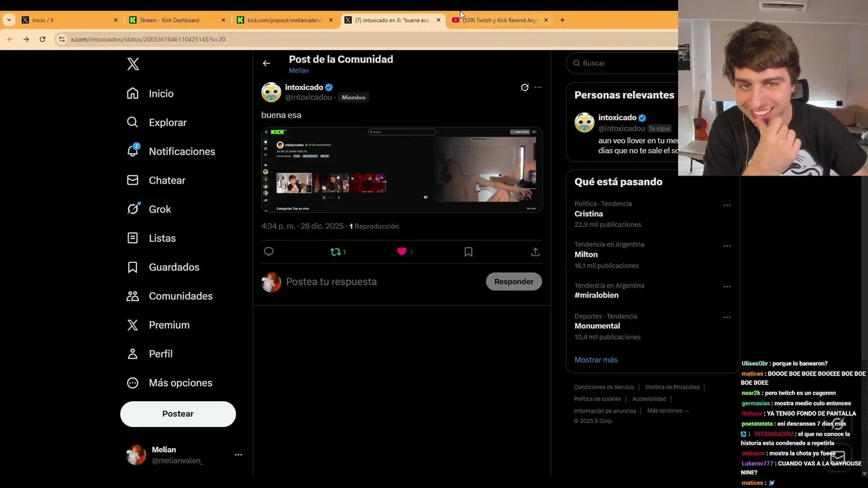
Task: Click the repost icon on post
Action: pyautogui.click(x=335, y=251)
